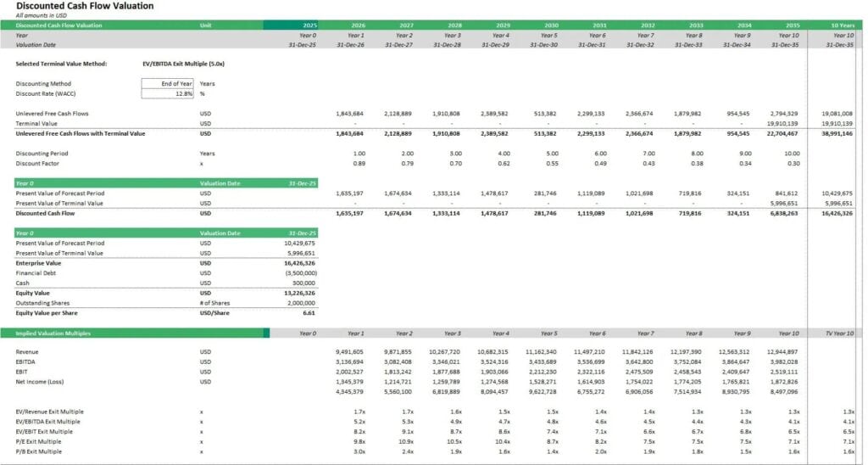Select Year 1 P/B multiple 3.0x
The height and width of the screenshot is (465, 868).
[359, 451]
